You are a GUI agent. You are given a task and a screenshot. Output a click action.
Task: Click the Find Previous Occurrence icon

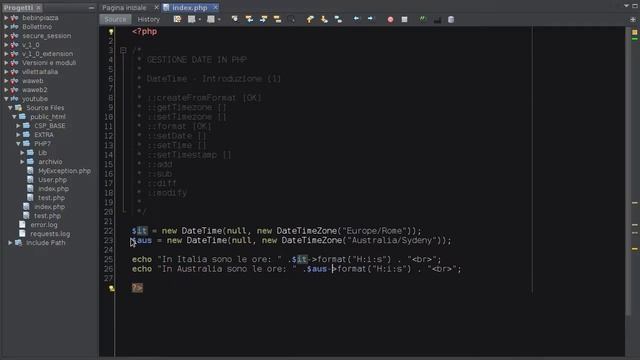[249, 19]
